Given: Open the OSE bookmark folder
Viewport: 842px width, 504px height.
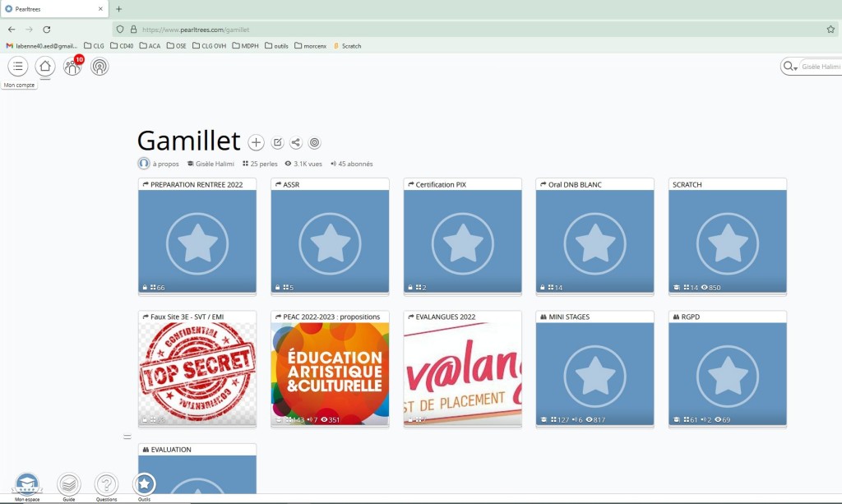Looking at the screenshot, I should click(177, 46).
